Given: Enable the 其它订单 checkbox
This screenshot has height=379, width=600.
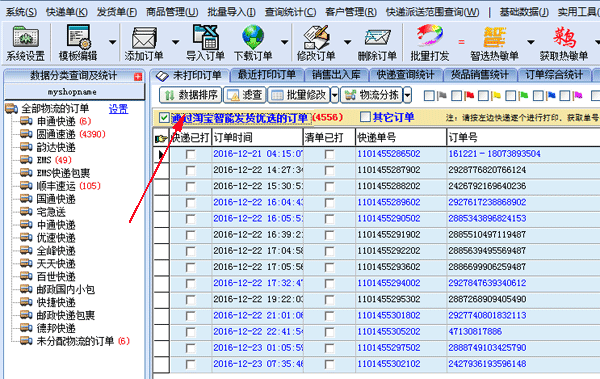Looking at the screenshot, I should click(x=365, y=117).
